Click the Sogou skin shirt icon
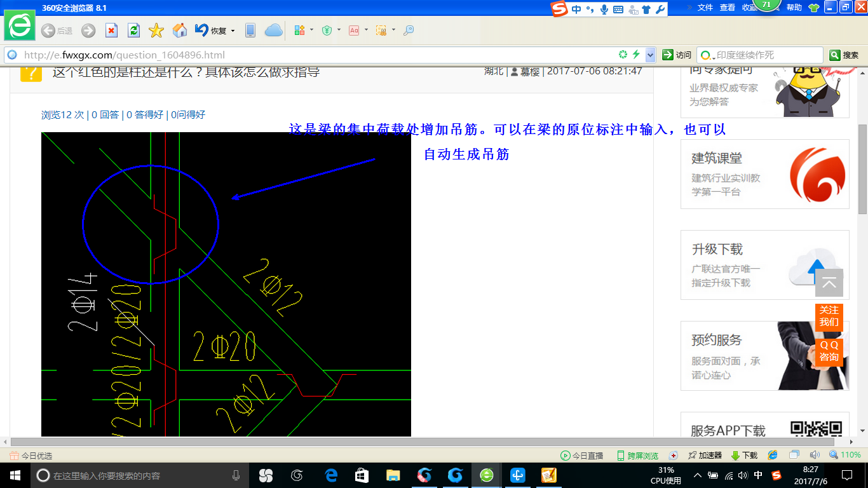This screenshot has width=868, height=488. 646,9
